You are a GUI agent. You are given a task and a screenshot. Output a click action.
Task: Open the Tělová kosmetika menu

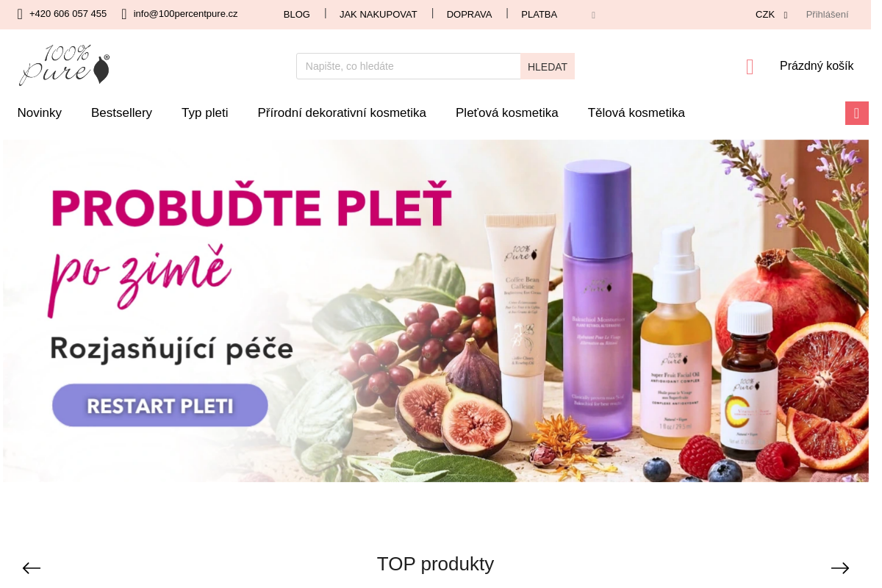(x=637, y=113)
